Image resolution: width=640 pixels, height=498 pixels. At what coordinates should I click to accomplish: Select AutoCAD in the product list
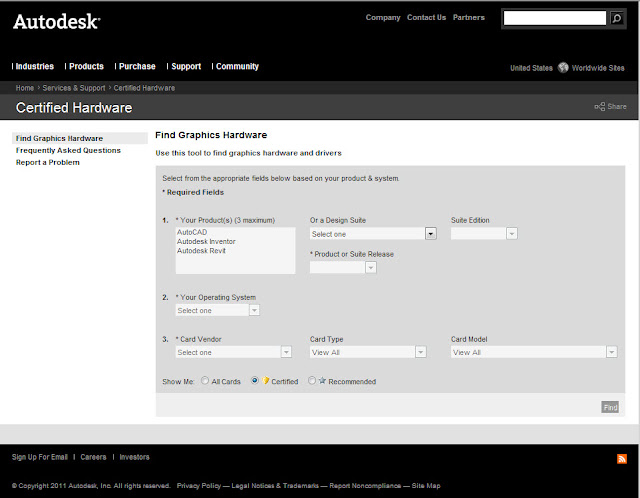coord(192,232)
